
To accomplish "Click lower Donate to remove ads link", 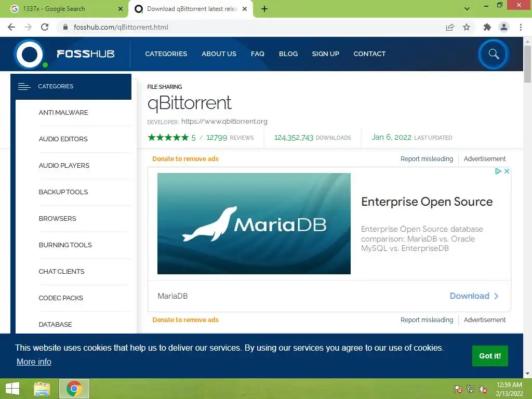I will click(185, 320).
